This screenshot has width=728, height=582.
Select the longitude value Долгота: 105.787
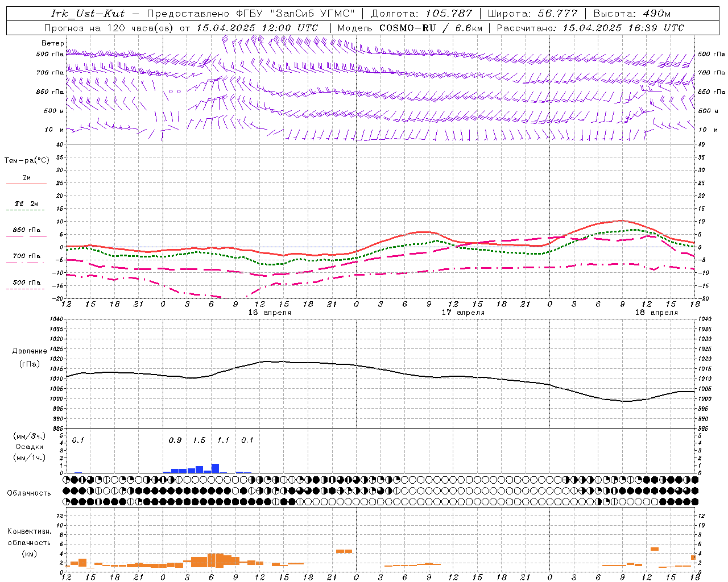[421, 14]
